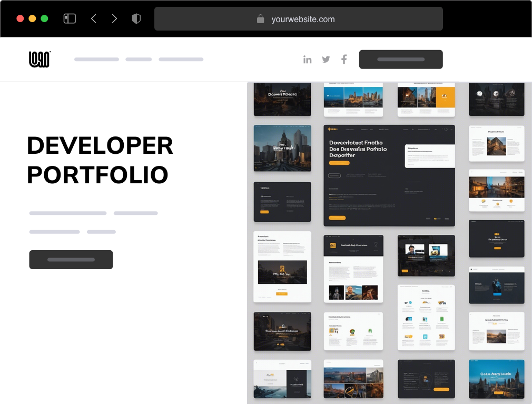This screenshot has width=532, height=404.
Task: Open the city skyline thumbnail in the left column
Action: pyautogui.click(x=282, y=148)
